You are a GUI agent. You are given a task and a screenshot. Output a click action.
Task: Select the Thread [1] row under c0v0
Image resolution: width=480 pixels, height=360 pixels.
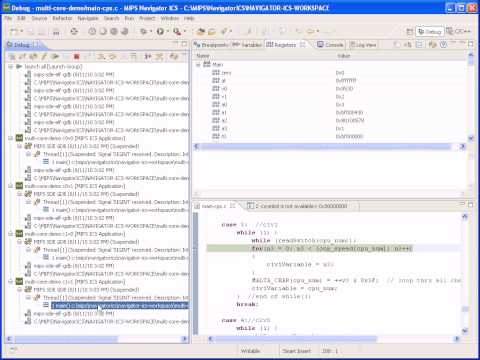click(112, 154)
